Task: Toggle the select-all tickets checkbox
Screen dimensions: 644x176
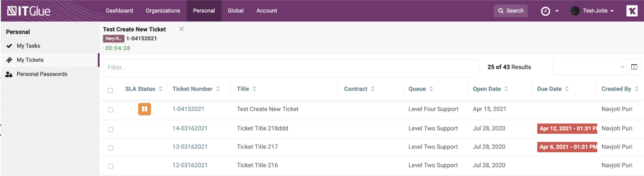Action: click(110, 90)
